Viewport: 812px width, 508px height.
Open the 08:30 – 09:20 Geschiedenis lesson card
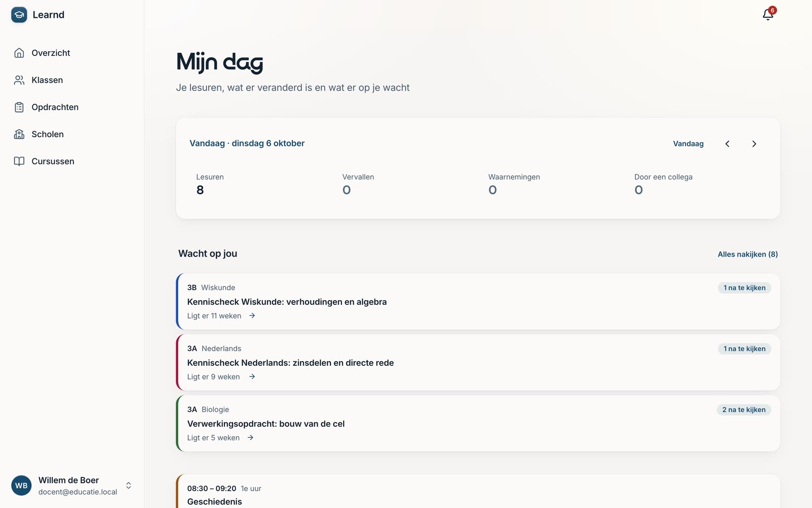(478, 492)
